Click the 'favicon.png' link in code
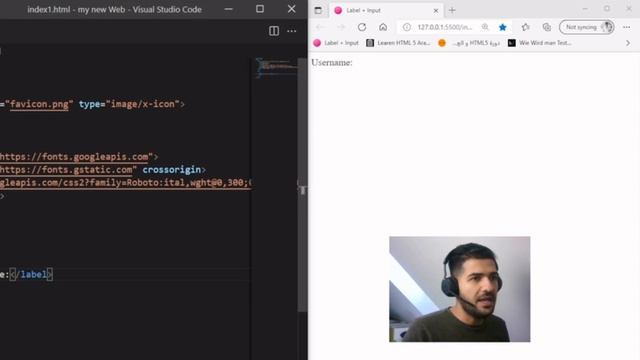This screenshot has height=360, width=640. coord(39,104)
